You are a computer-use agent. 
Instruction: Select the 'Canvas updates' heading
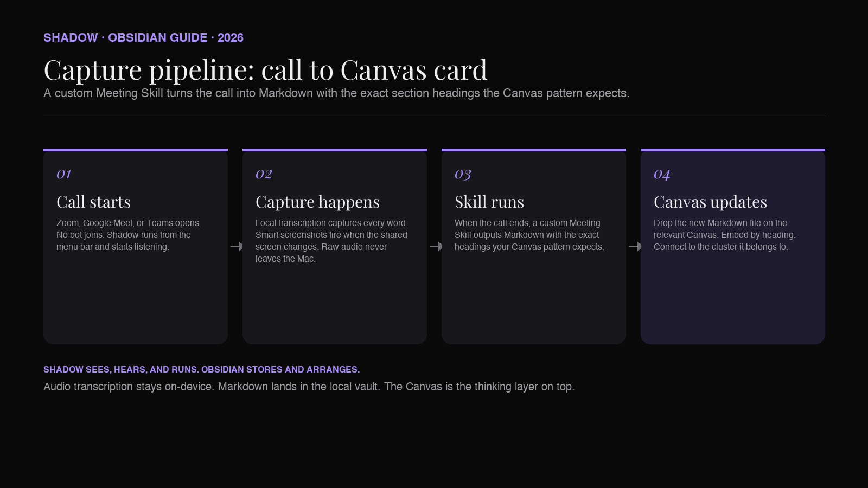point(710,202)
